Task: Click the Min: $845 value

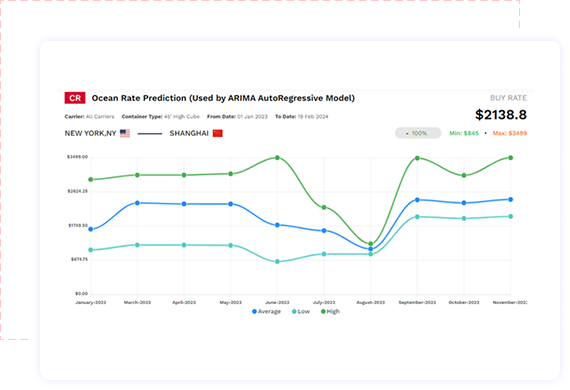Action: 464,133
